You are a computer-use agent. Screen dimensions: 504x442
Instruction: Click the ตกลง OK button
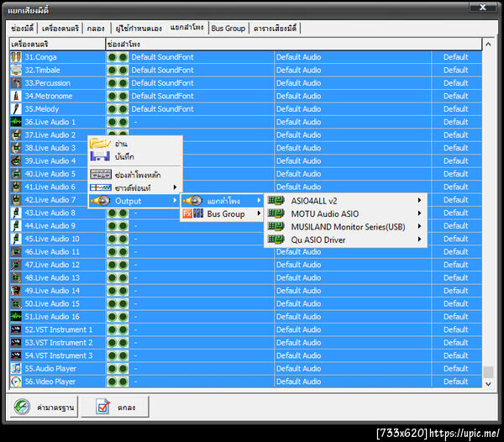115,407
